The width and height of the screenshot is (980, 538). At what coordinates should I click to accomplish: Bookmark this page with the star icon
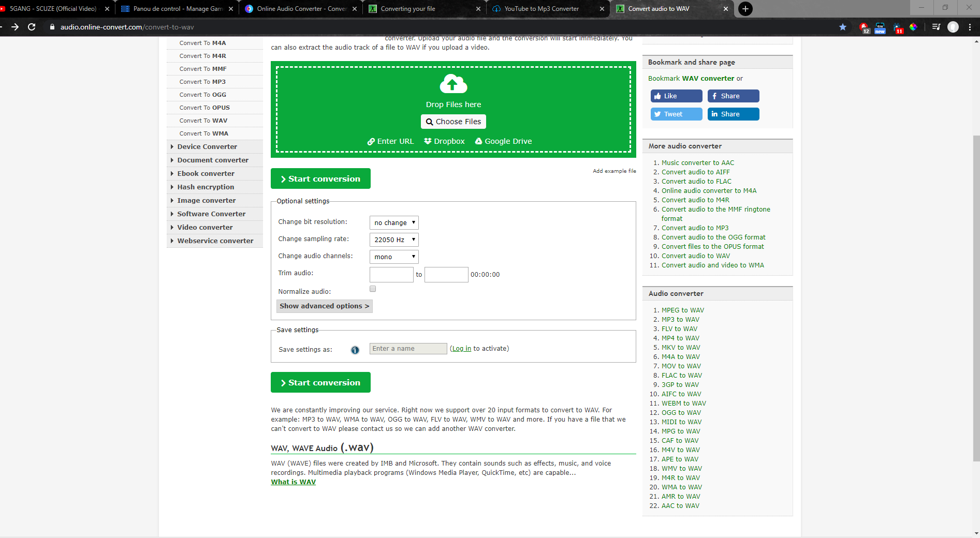pyautogui.click(x=843, y=27)
